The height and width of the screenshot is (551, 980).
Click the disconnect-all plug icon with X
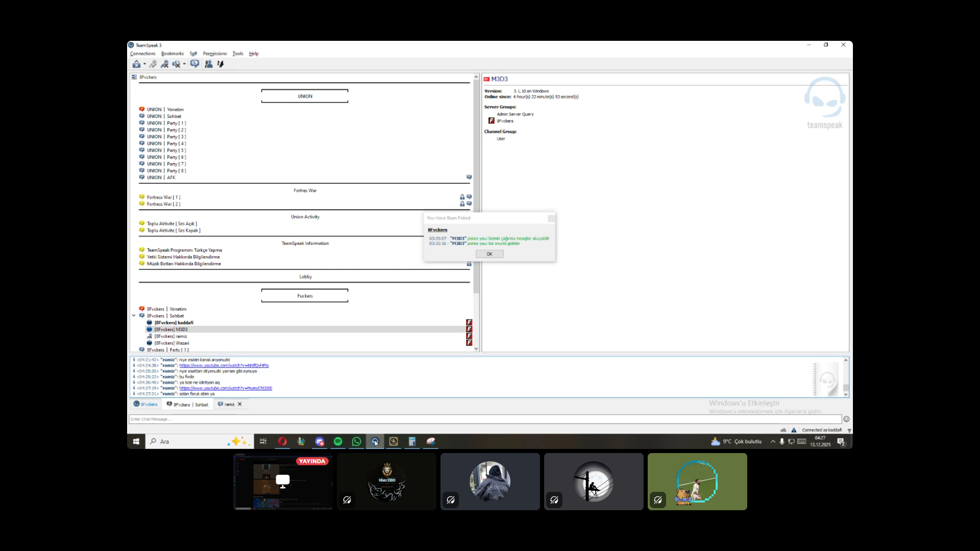click(164, 64)
